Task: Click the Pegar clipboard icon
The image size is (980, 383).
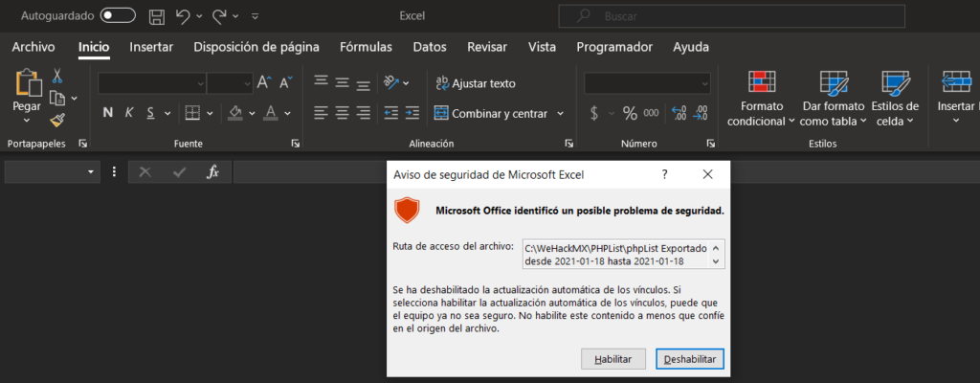Action: coord(27,82)
